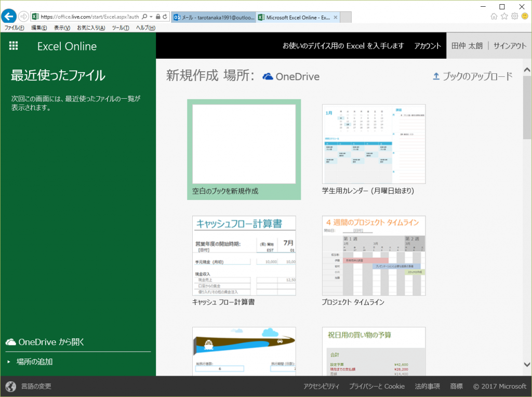Image resolution: width=532 pixels, height=397 pixels.
Task: Open the お気に入り(A) menu
Action: [x=91, y=28]
